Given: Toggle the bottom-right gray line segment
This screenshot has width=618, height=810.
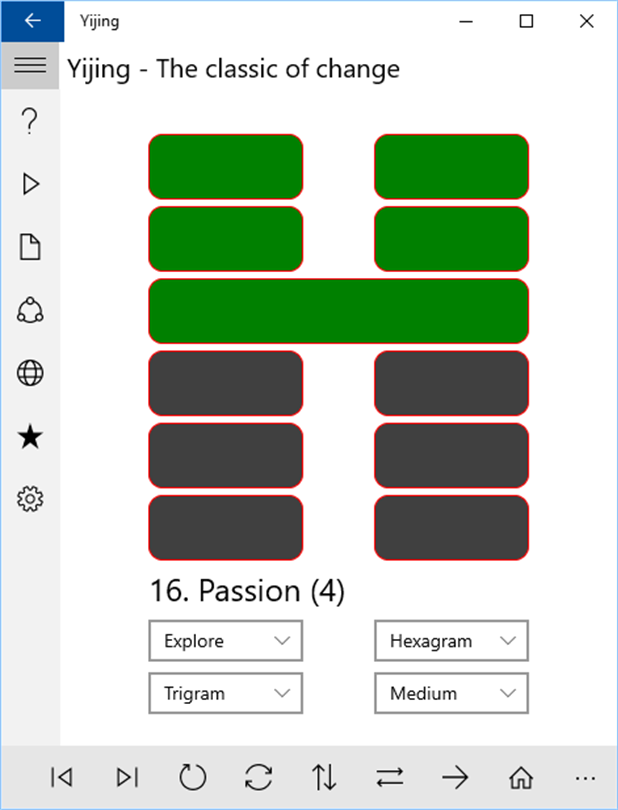Looking at the screenshot, I should (x=451, y=528).
